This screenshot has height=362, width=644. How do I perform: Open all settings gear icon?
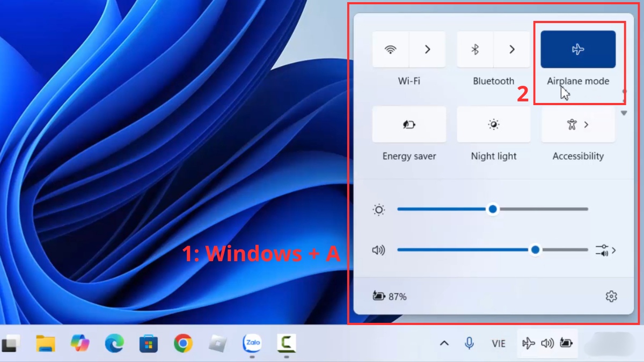click(611, 296)
